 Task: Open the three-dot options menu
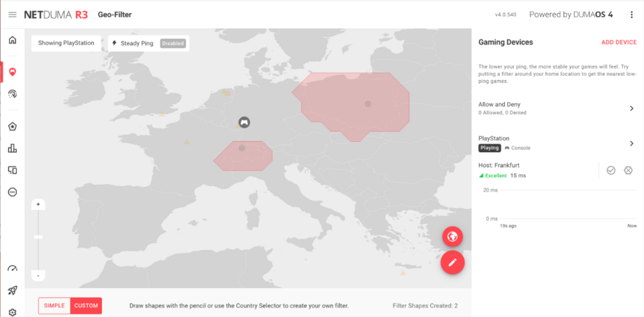[x=632, y=15]
